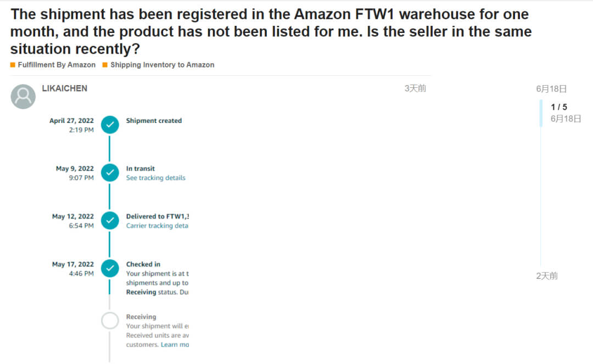Screen dimensions: 593x364
Task: Click LIKAICHEN's gray user avatar
Action: pyautogui.click(x=23, y=97)
